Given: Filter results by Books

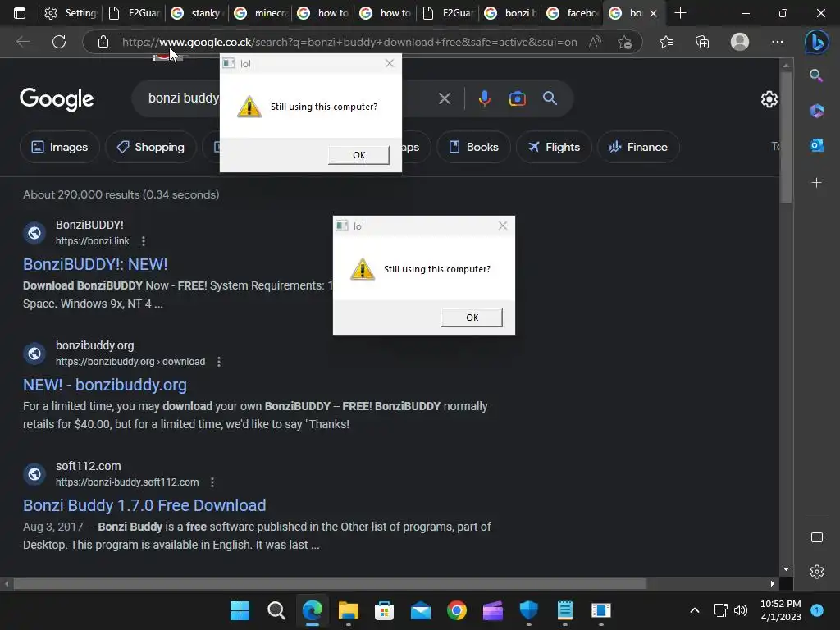Looking at the screenshot, I should coord(473,147).
